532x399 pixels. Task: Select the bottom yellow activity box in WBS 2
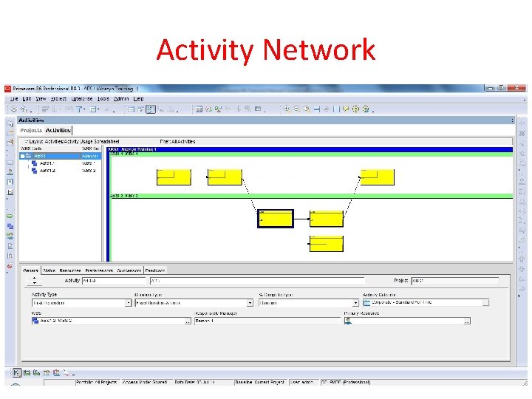pyautogui.click(x=327, y=244)
